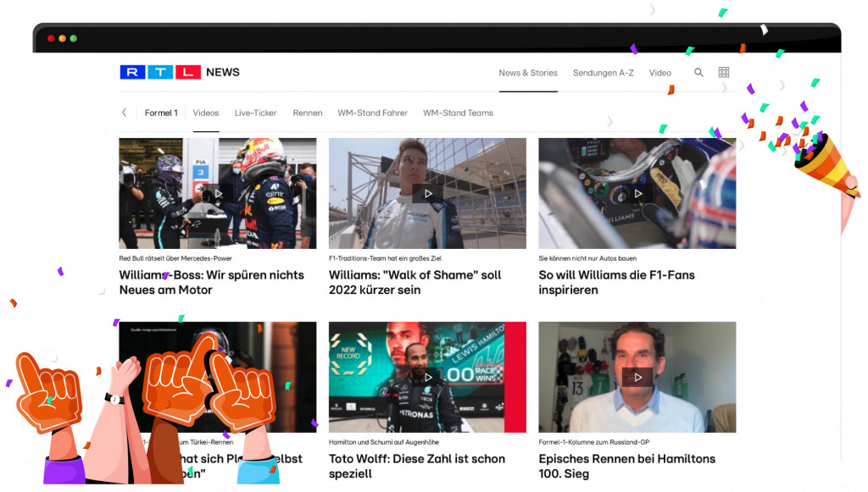The height and width of the screenshot is (492, 868).
Task: Open headline Williams-Boss: Wir spüren nichts Neues
Action: (211, 283)
